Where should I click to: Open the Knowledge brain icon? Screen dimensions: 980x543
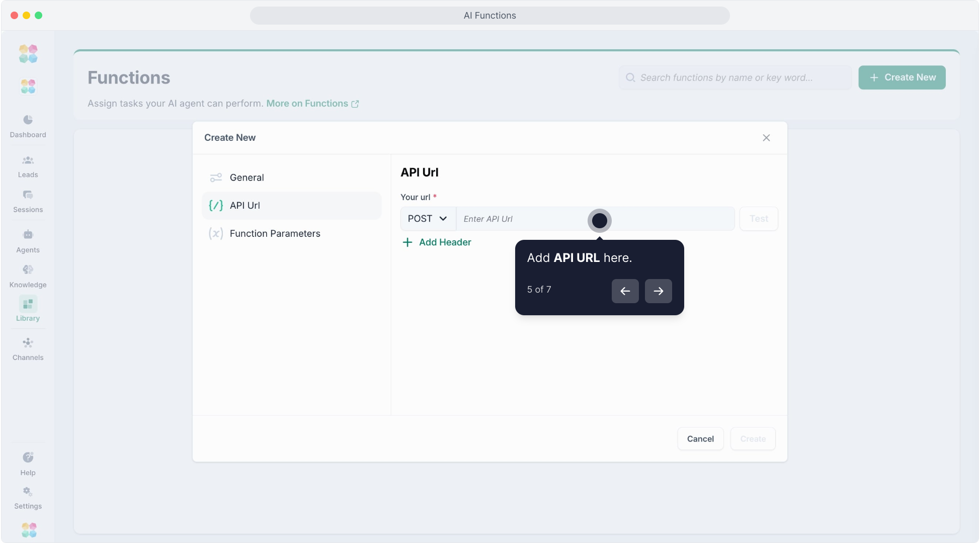point(28,269)
